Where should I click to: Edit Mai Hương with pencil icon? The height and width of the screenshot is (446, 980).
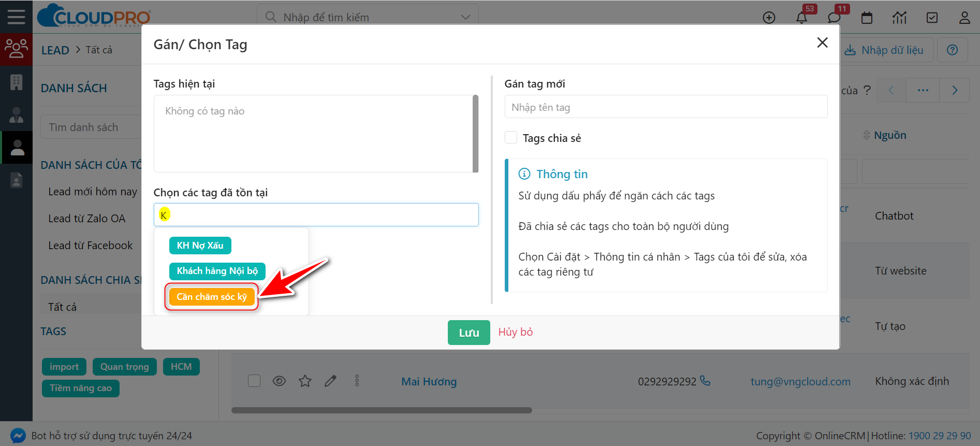coord(330,381)
